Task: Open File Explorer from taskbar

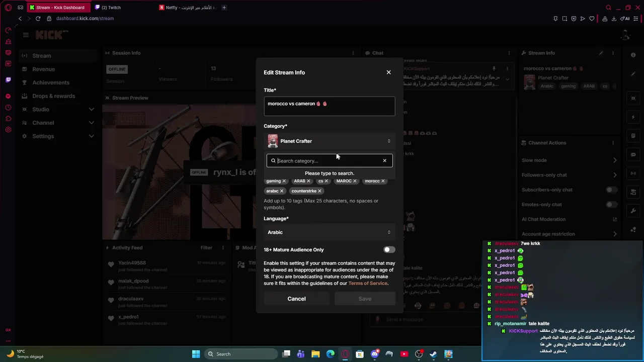Action: (315, 354)
